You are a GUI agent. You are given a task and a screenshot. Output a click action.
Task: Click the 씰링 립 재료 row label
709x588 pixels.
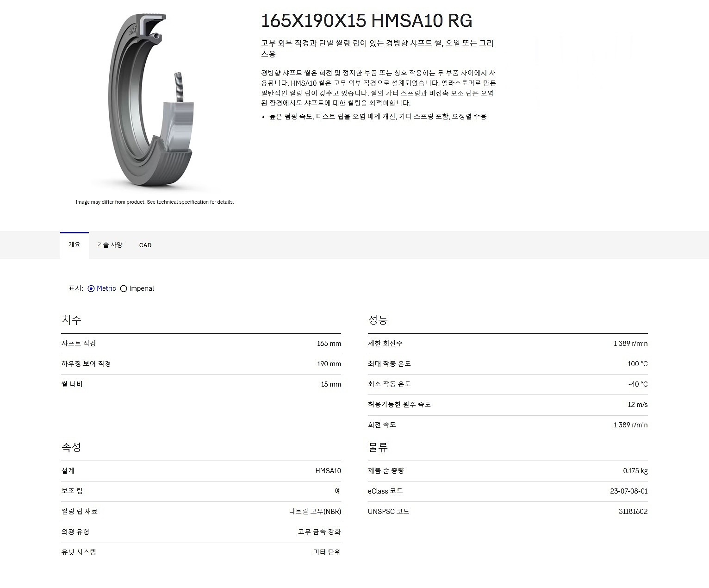click(80, 512)
